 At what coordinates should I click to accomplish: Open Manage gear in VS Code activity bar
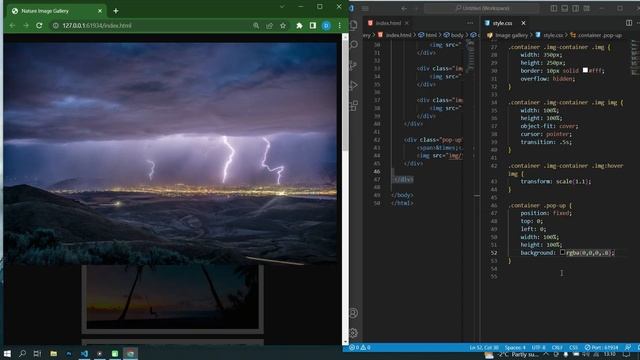tap(354, 333)
